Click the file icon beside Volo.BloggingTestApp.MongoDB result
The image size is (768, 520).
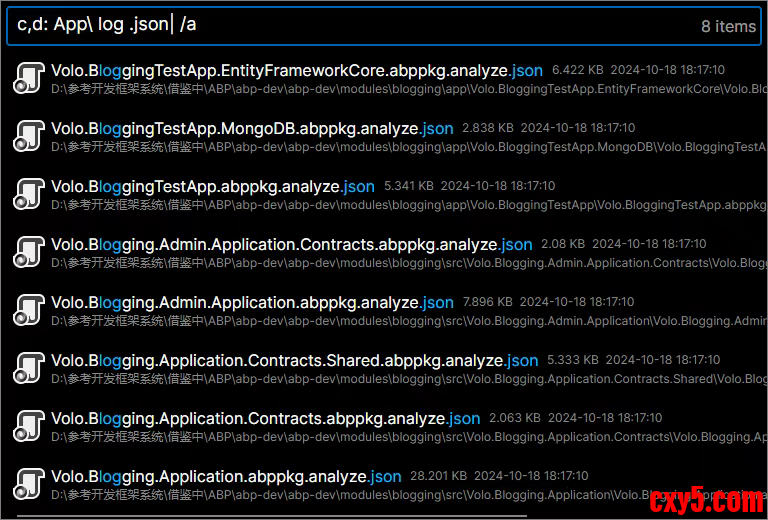[x=28, y=136]
